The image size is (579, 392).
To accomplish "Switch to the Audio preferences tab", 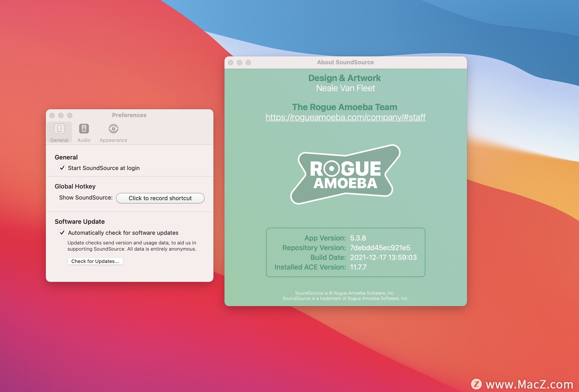I will click(84, 131).
